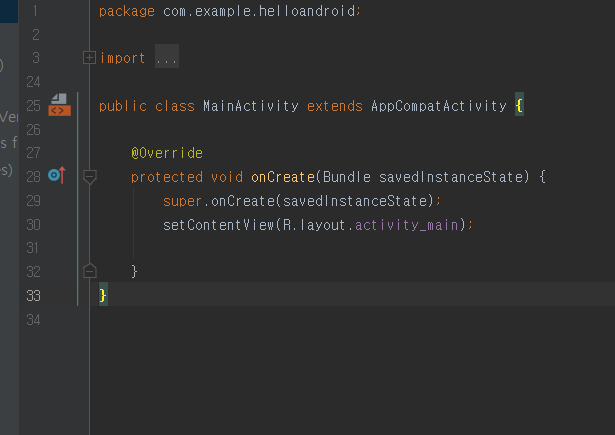Viewport: 615px width, 435px height.
Task: Click line number 1 in the gutter
Action: pyautogui.click(x=35, y=11)
